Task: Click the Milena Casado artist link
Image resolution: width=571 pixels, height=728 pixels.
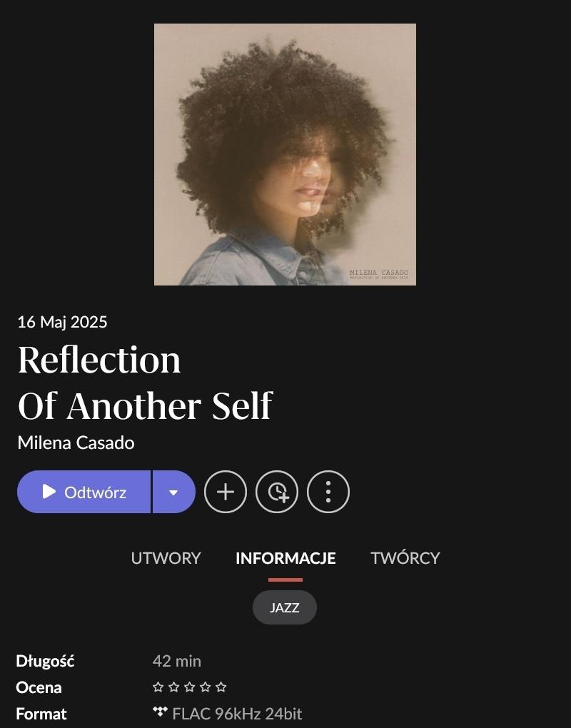Action: point(76,443)
